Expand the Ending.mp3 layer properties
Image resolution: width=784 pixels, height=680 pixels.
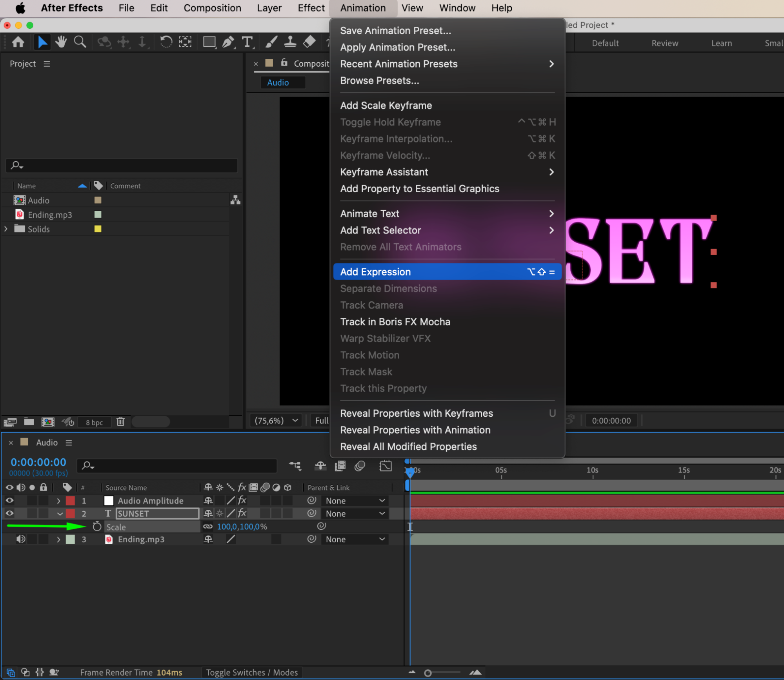click(x=58, y=540)
